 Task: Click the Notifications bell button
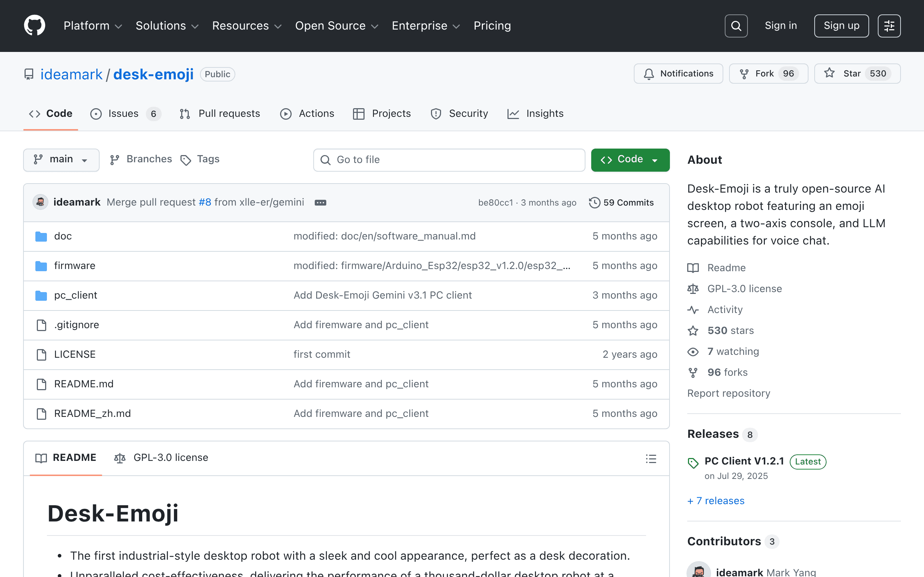[x=679, y=74]
